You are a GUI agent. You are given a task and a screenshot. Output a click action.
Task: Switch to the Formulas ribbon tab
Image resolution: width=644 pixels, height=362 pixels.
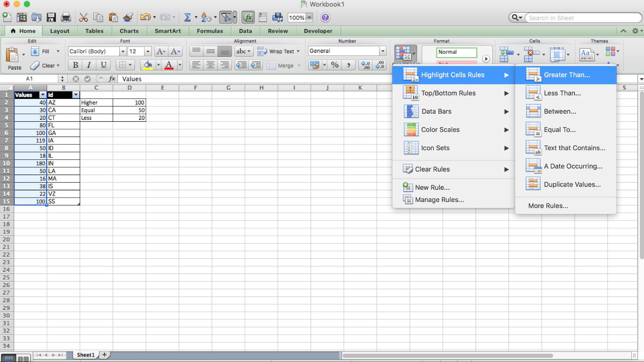210,31
